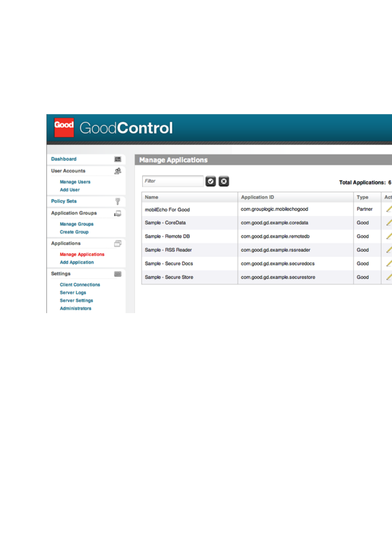Open Add Application link
This screenshot has width=392, height=554.
pyautogui.click(x=77, y=263)
